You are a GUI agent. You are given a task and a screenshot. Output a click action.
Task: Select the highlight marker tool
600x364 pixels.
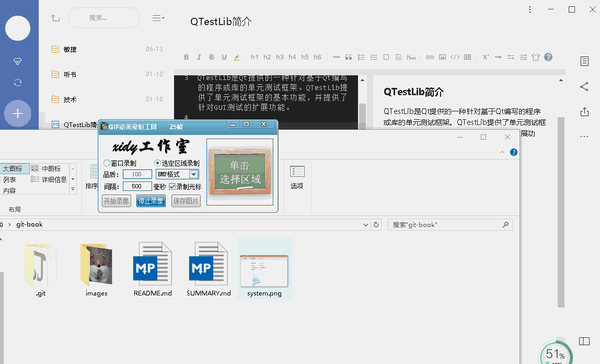237,57
